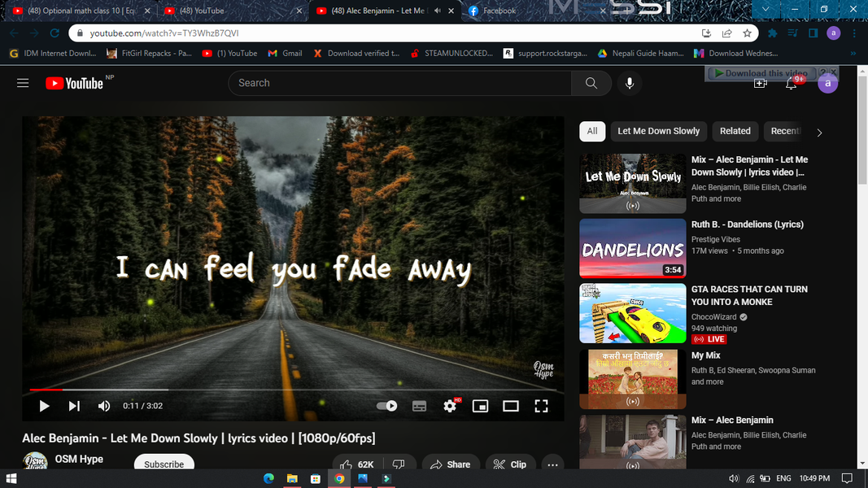Skip to the next video
Screen dimensions: 868x488
coord(74,406)
